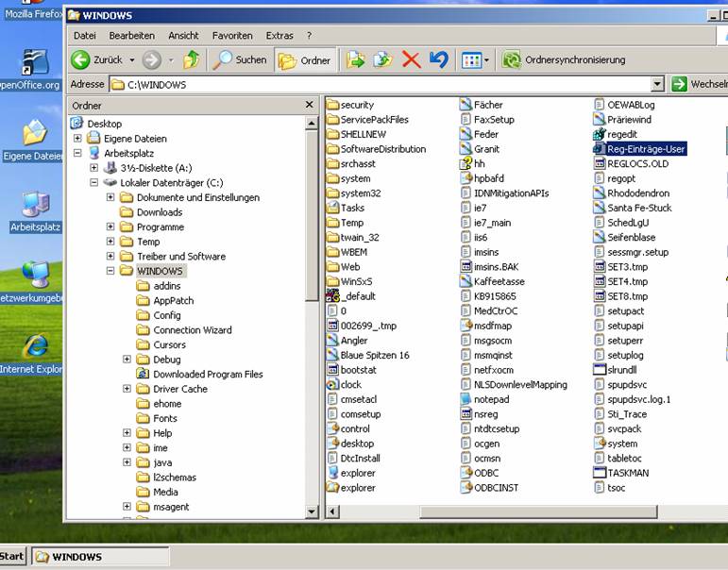The image size is (728, 570).
Task: Open the Bearbeiten menu
Action: click(132, 35)
